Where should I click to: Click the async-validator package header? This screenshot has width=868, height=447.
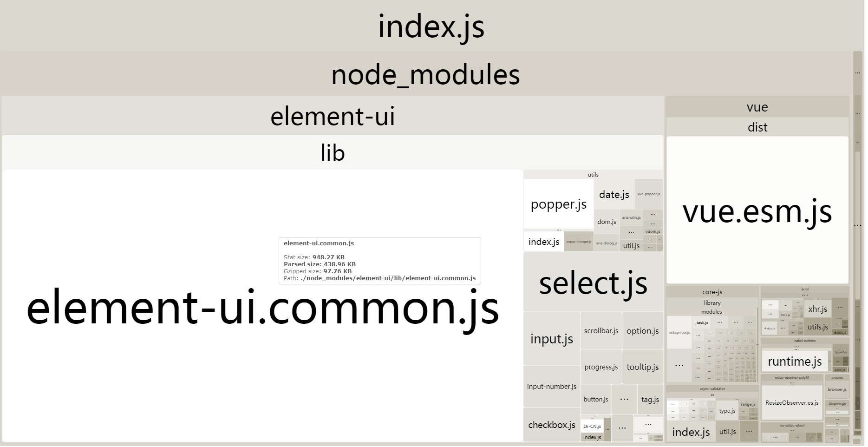[x=712, y=388]
